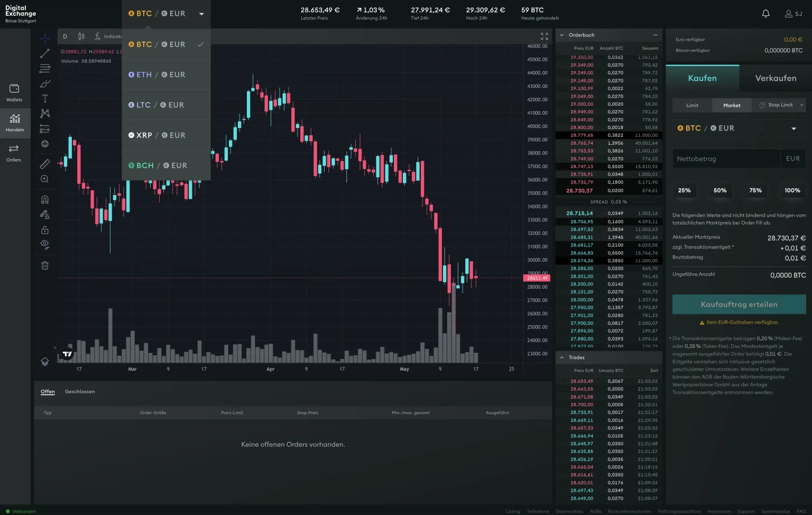Activate the zoom-in magnifier tool

(x=45, y=179)
